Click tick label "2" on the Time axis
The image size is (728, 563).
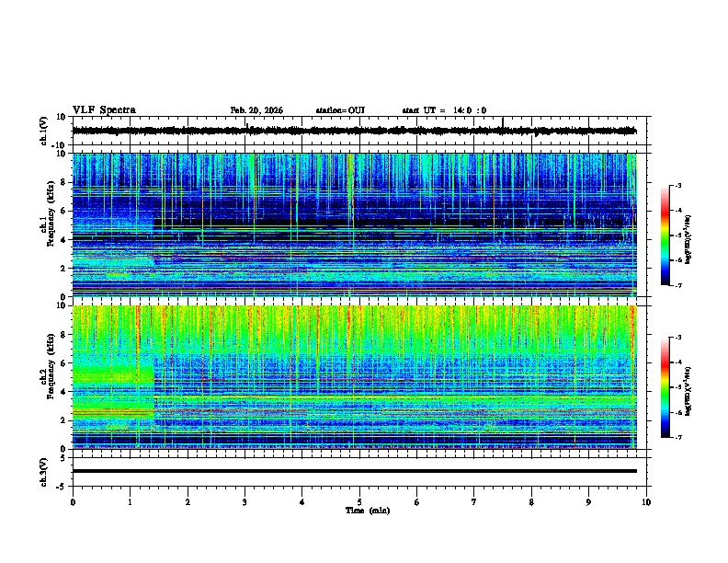(188, 502)
